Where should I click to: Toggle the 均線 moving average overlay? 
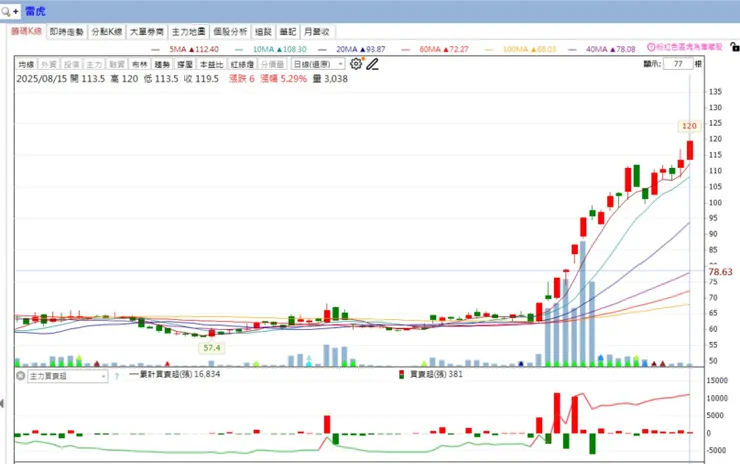[26, 64]
